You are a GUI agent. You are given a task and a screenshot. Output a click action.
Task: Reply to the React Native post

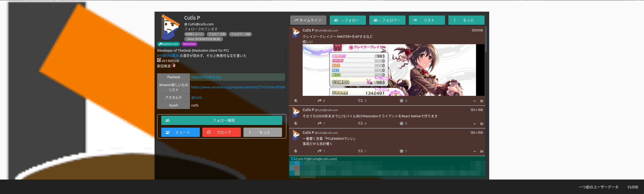(320, 123)
